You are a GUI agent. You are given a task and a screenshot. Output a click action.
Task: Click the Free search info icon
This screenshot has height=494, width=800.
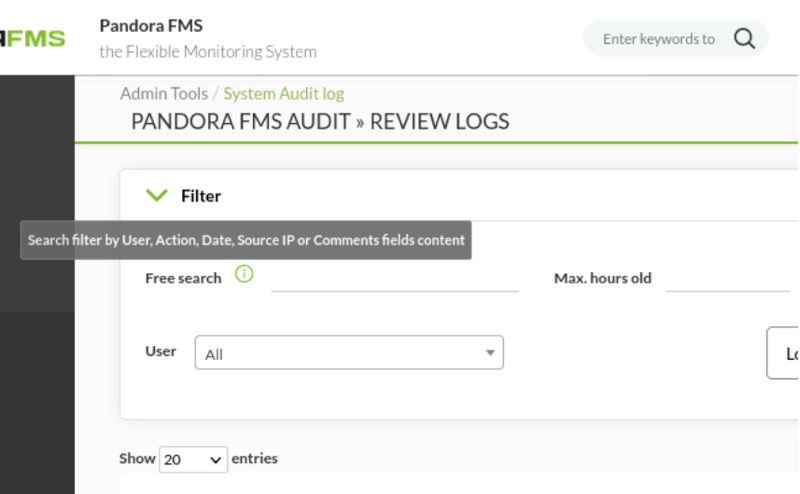[244, 274]
